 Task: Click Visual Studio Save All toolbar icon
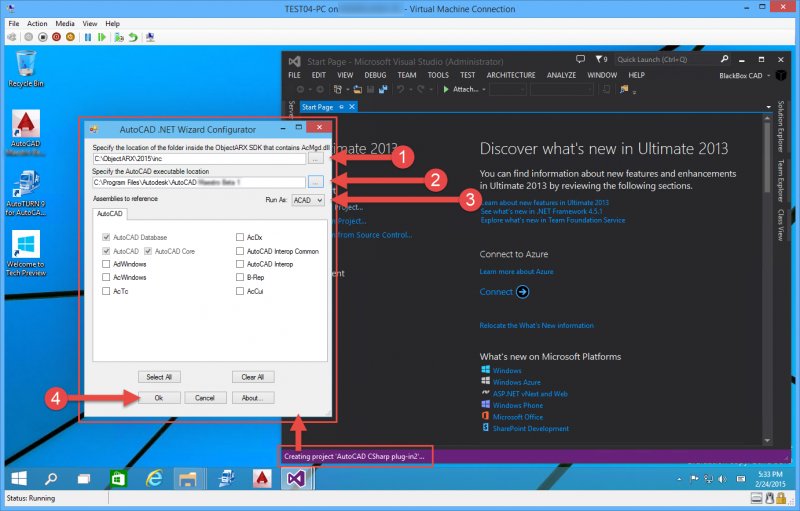(383, 89)
